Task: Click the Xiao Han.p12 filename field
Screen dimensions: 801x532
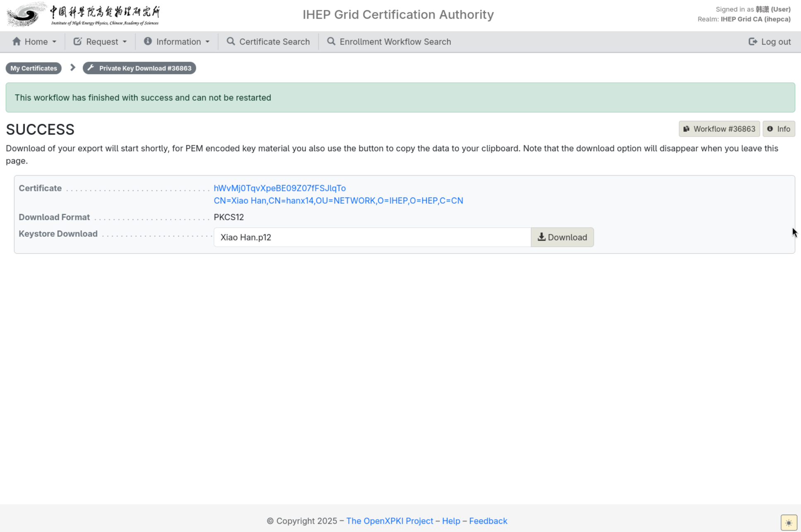Action: [372, 237]
